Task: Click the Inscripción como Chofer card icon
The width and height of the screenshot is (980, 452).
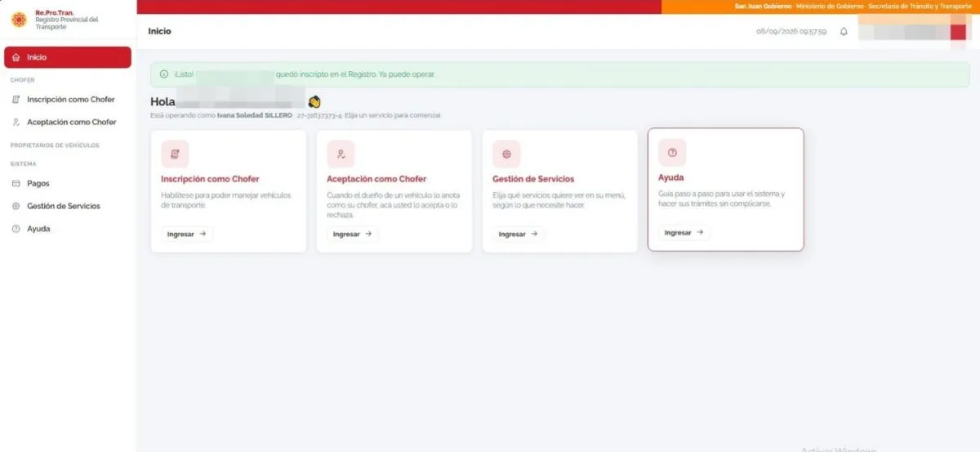Action: click(175, 154)
